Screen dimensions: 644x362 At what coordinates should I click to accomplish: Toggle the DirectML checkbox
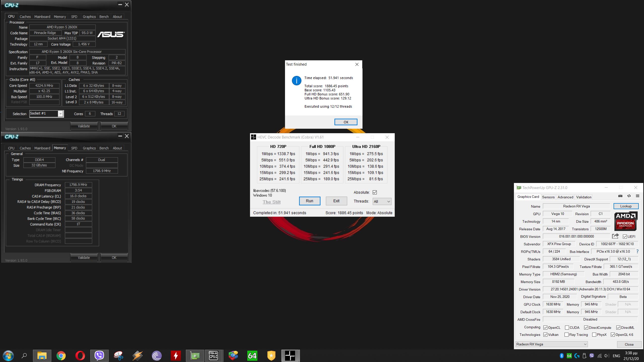click(x=618, y=328)
